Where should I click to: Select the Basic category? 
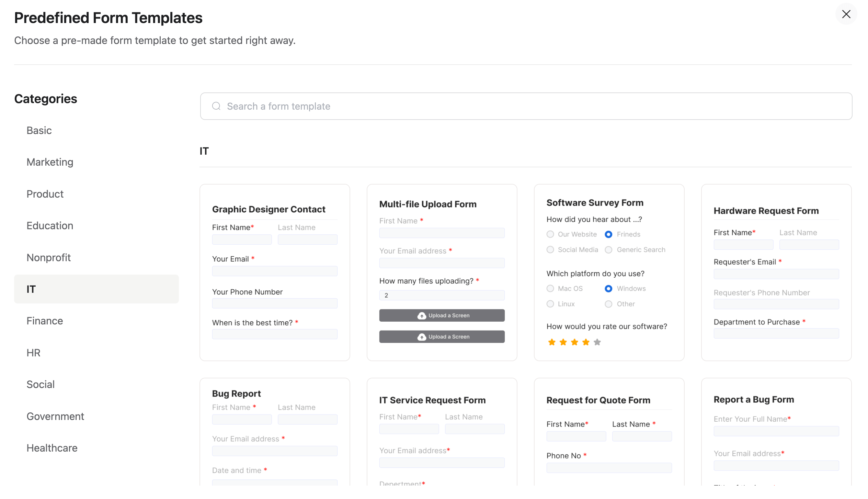pyautogui.click(x=39, y=130)
